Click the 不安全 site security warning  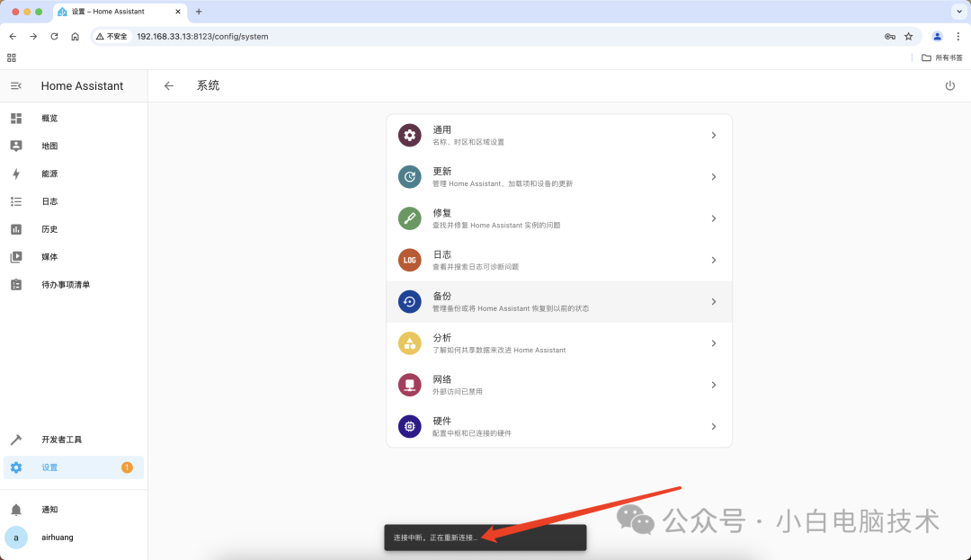point(112,37)
